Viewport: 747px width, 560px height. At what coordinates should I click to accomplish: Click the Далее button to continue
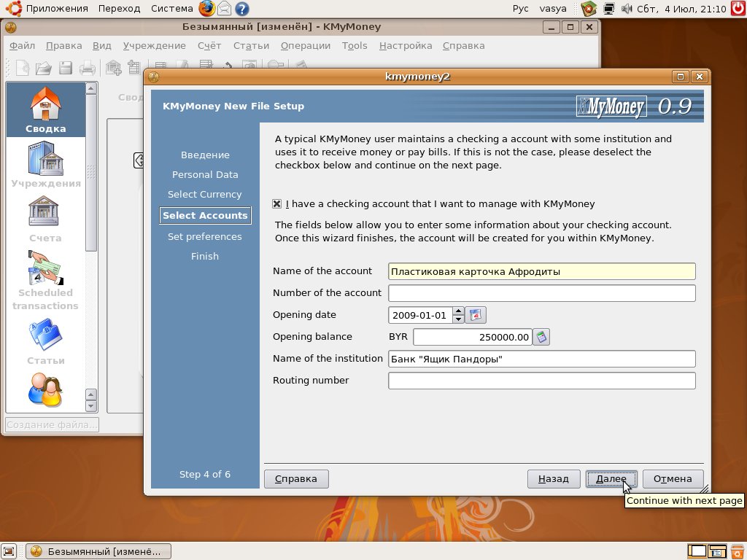coord(611,479)
